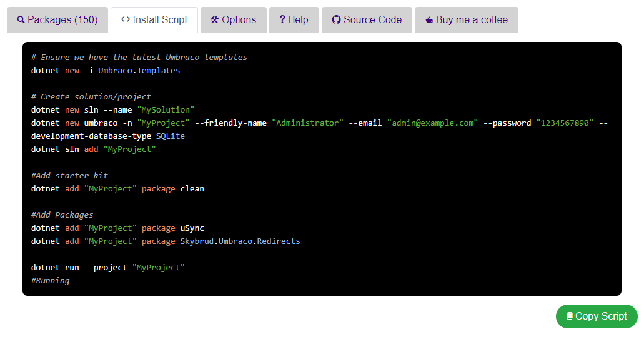The width and height of the screenshot is (644, 339).
Task: Click the magnifier icon on Packages tab
Action: pos(21,19)
